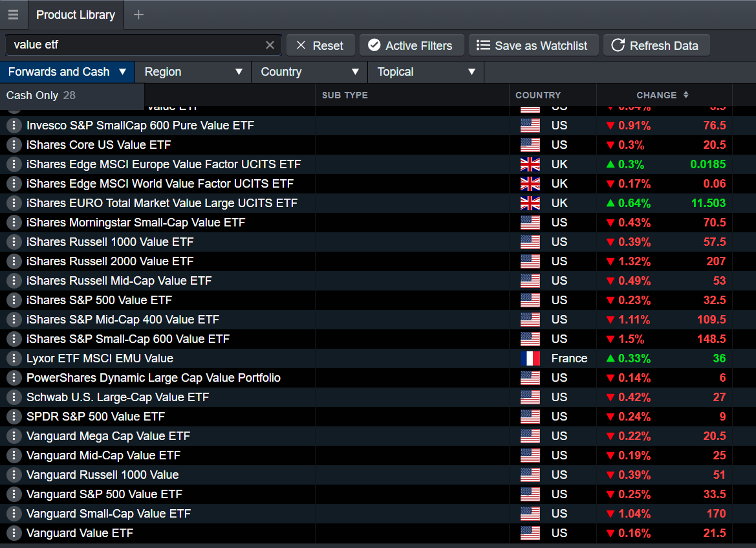Click the 1.32% change value
This screenshot has height=548, width=756.
(x=634, y=261)
